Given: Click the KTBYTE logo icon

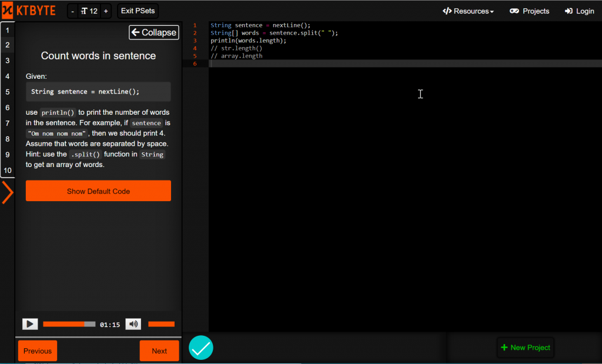Looking at the screenshot, I should click(x=8, y=11).
